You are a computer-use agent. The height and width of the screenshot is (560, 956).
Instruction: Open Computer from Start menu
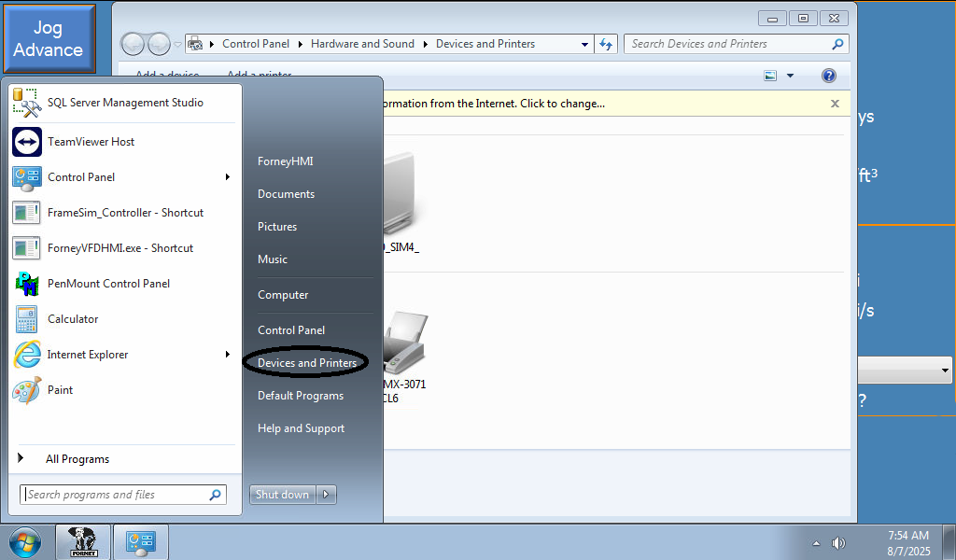(283, 295)
